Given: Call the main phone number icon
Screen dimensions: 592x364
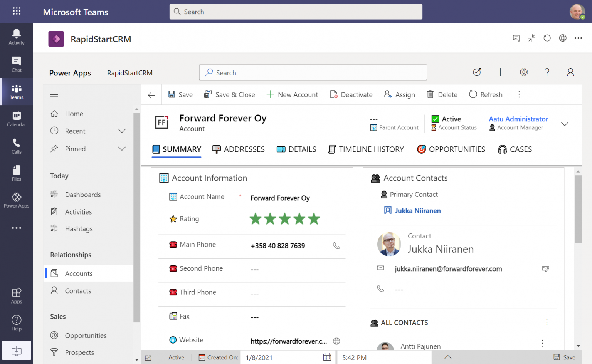Looking at the screenshot, I should pyautogui.click(x=336, y=246).
